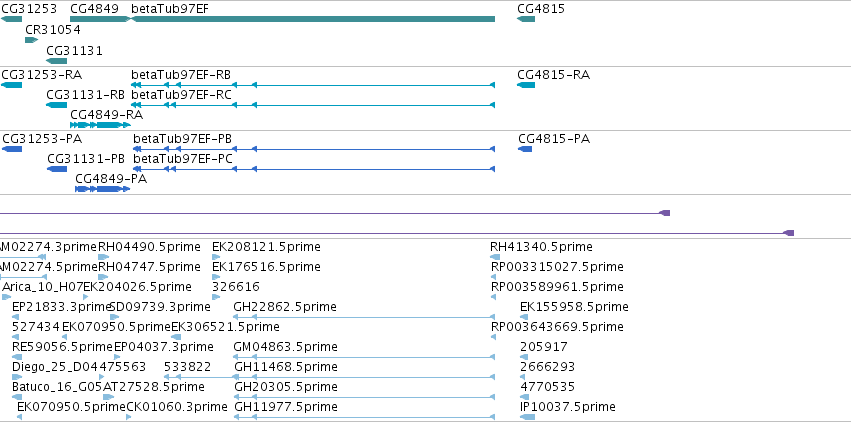Click the CG4815-PA protein feature
851x422 pixels.
525,149
